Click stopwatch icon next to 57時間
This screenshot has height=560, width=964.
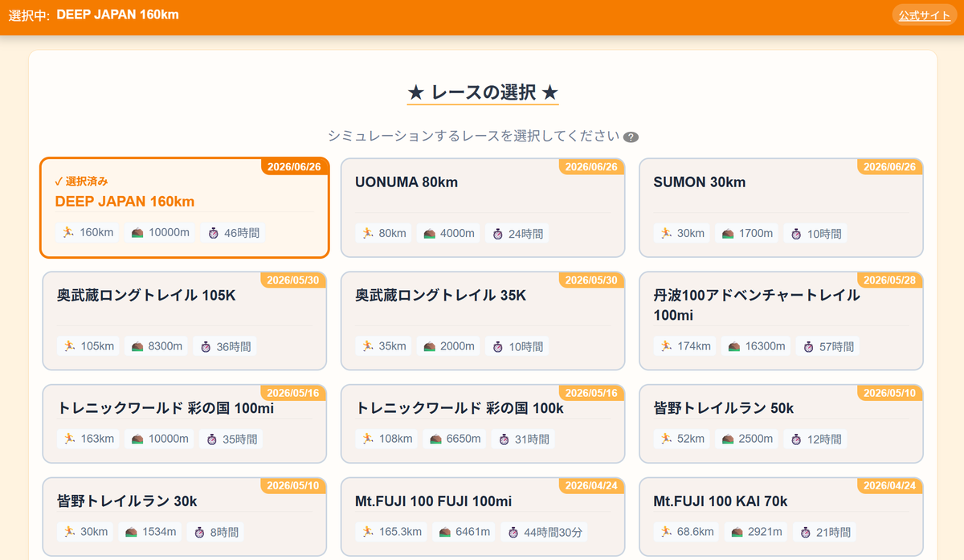click(810, 346)
